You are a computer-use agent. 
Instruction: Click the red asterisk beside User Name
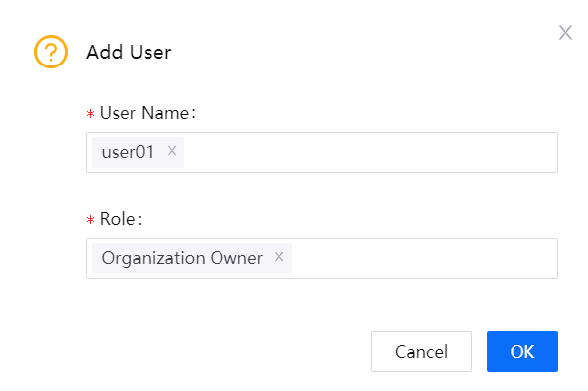(x=90, y=114)
